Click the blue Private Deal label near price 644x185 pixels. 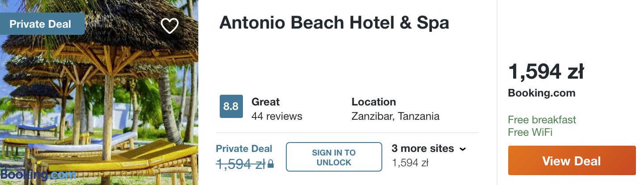coord(244,149)
